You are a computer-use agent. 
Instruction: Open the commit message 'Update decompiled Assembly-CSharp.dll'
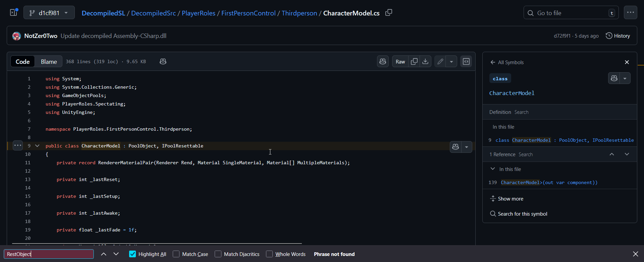(x=113, y=36)
